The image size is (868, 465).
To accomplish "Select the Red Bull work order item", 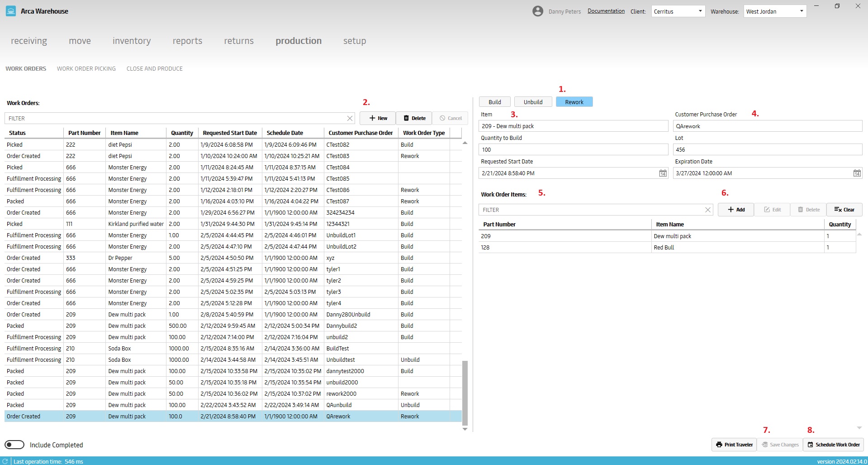I will pos(667,248).
